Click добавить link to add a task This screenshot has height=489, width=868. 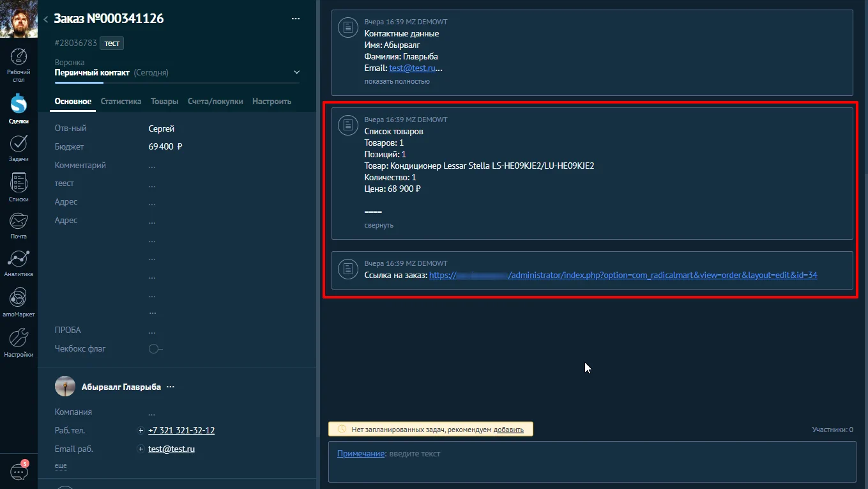pyautogui.click(x=508, y=430)
